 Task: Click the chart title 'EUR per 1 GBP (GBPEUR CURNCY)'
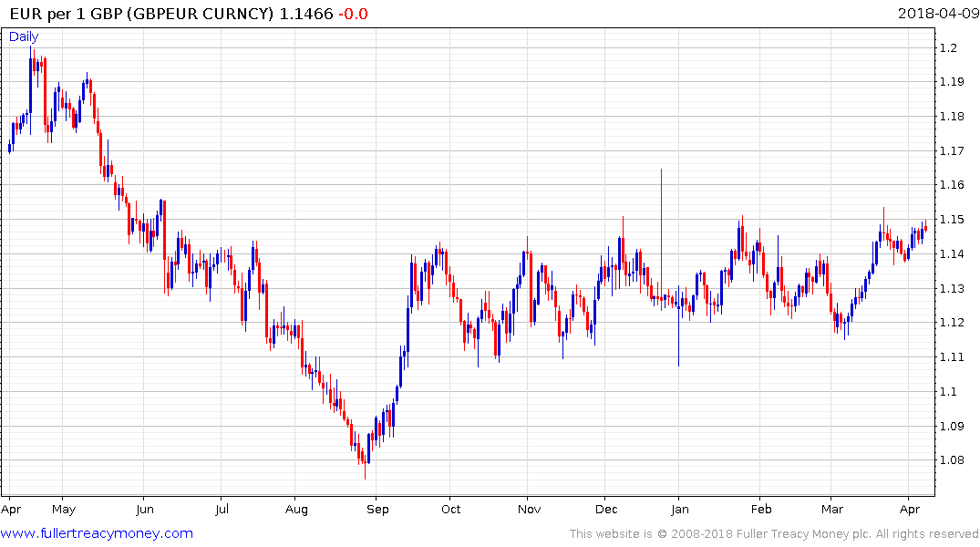[x=142, y=14]
